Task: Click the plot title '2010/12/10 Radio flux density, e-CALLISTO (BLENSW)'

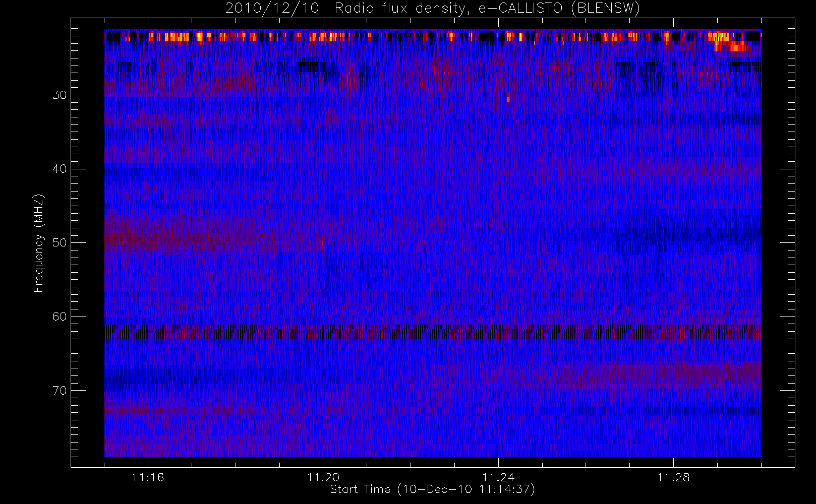Action: click(x=432, y=9)
